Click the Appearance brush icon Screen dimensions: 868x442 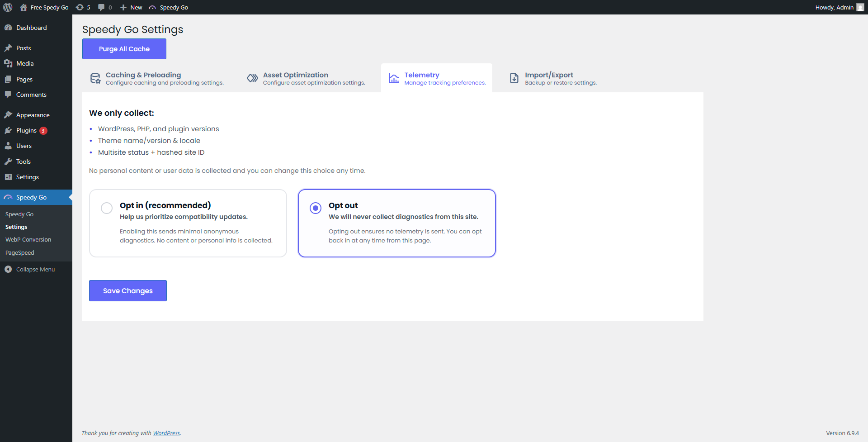8,115
